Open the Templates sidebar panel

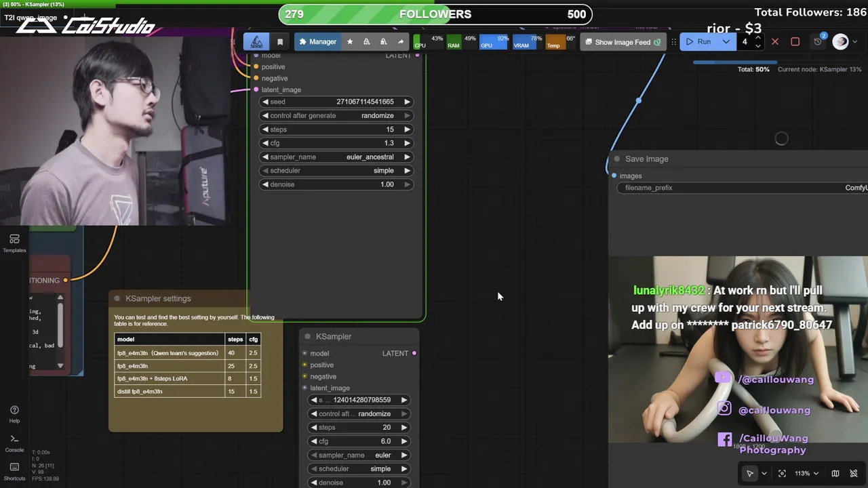(14, 243)
